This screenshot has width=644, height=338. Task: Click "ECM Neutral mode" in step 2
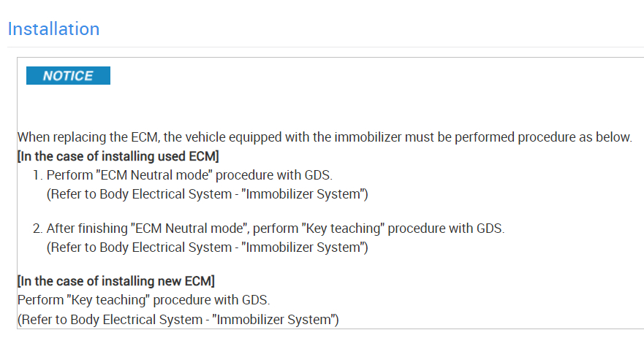click(x=151, y=228)
